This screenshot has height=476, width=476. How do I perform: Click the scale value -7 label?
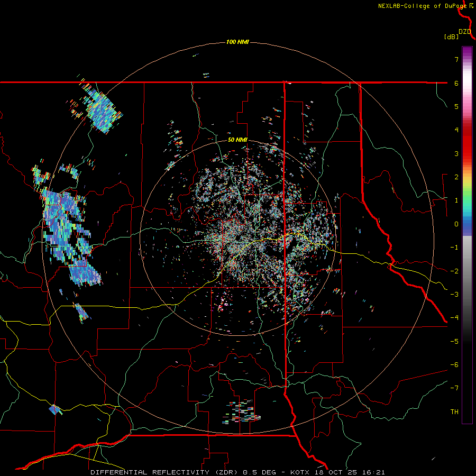[x=454, y=388]
